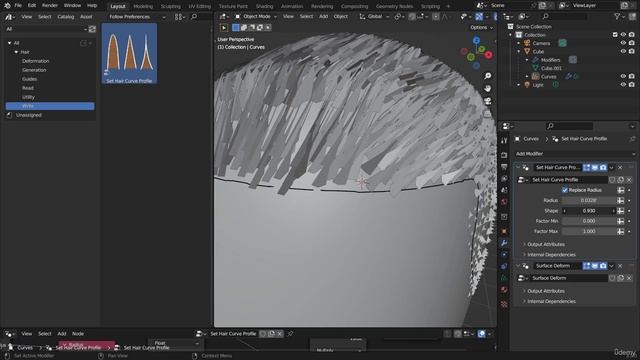640x360 pixels.
Task: Toggle Collection exclude checkbox in outliner
Action: pos(615,35)
